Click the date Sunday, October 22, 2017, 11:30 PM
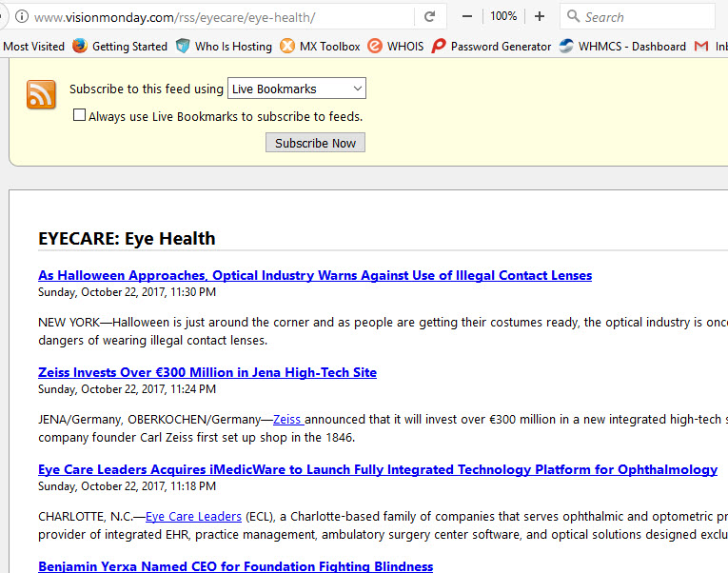The height and width of the screenshot is (573, 728). (127, 292)
